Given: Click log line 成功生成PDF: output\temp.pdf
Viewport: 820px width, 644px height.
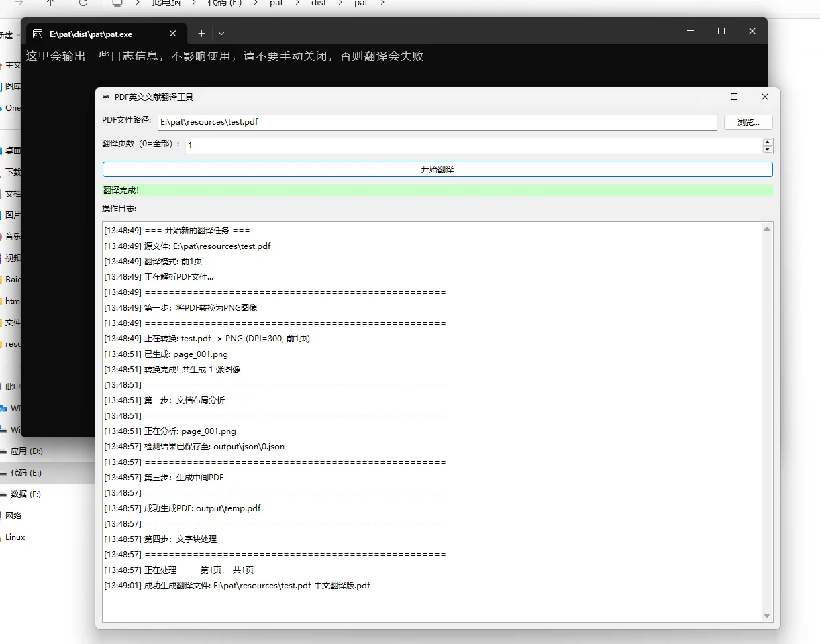Looking at the screenshot, I should [x=183, y=508].
